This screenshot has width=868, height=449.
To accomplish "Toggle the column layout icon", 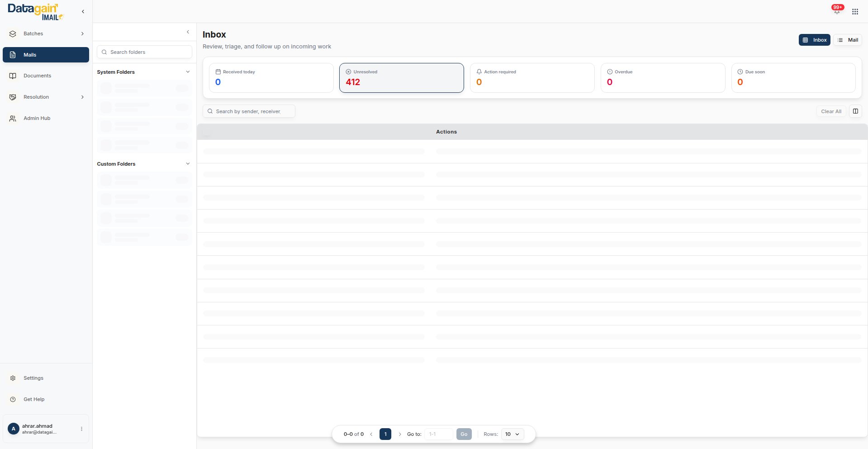I will (x=855, y=111).
